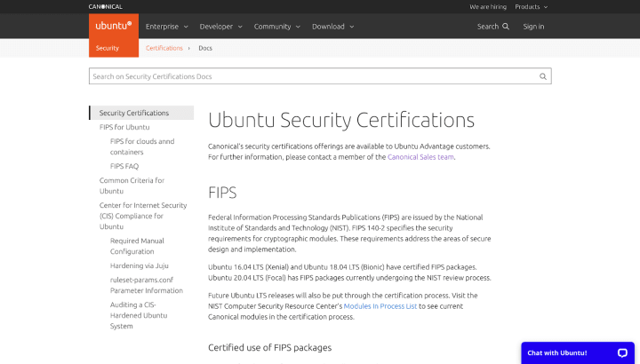Click Sign in

[x=533, y=27]
